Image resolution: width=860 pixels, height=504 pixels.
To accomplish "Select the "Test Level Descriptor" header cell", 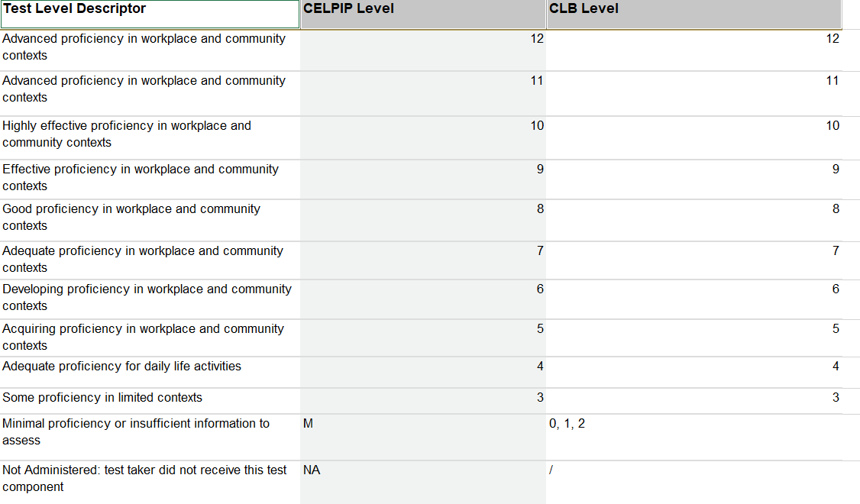I will point(150,14).
